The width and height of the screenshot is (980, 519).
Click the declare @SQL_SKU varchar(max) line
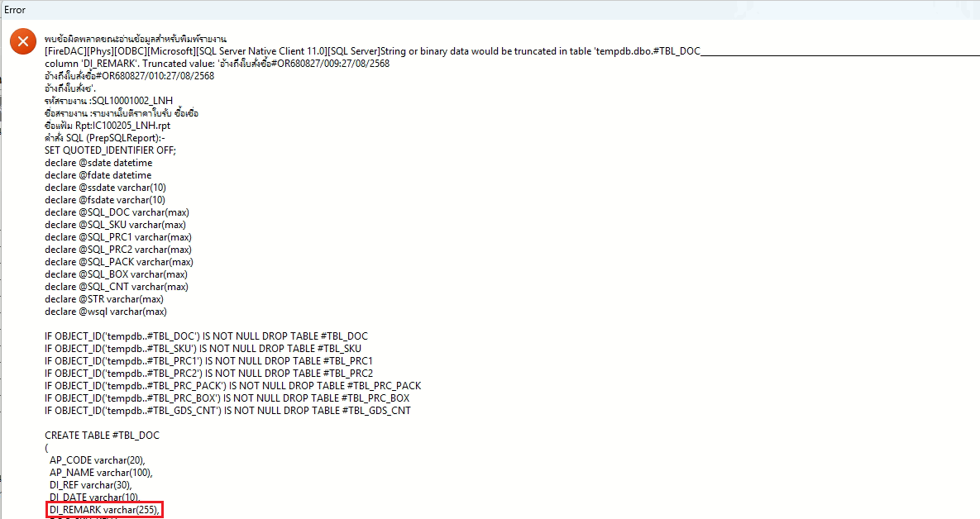pos(116,225)
